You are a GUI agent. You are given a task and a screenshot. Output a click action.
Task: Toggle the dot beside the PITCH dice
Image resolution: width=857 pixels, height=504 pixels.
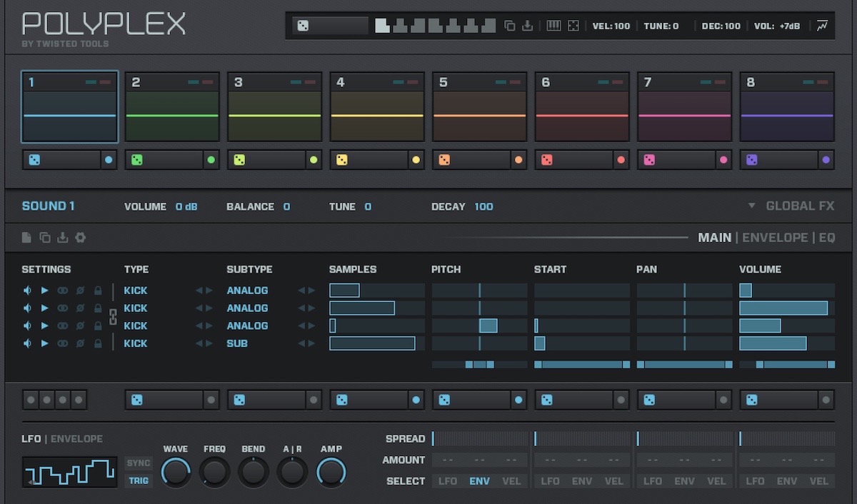pyautogui.click(x=518, y=400)
